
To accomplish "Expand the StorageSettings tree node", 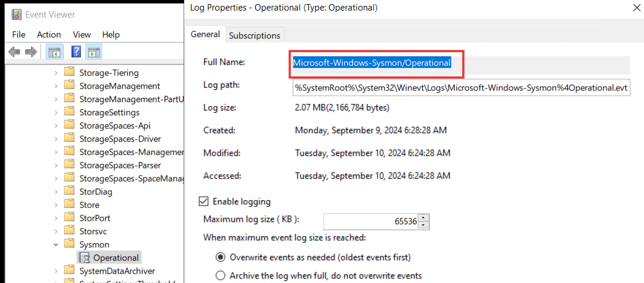I will click(56, 113).
